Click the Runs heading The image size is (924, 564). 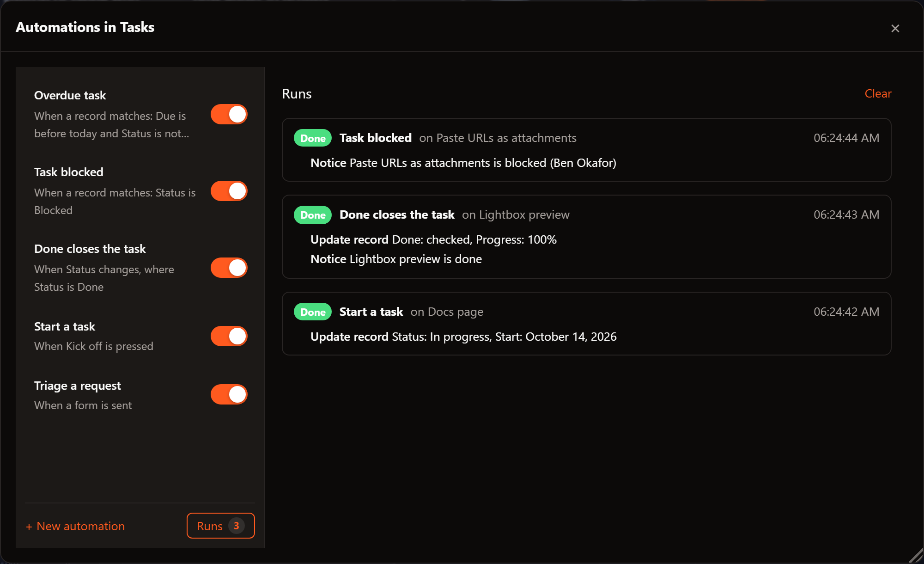tap(297, 94)
